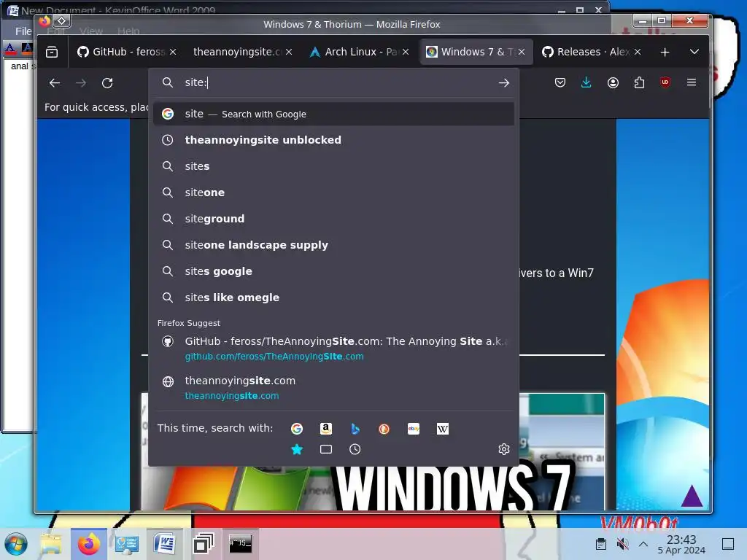The image size is (747, 560).
Task: Open theannoyingsite.com Firefox Suggest result
Action: click(x=333, y=388)
